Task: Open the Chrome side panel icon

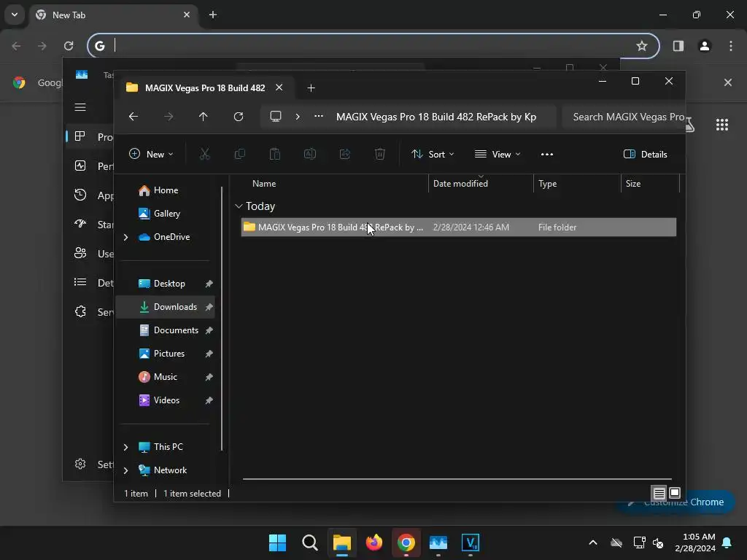Action: point(678,46)
